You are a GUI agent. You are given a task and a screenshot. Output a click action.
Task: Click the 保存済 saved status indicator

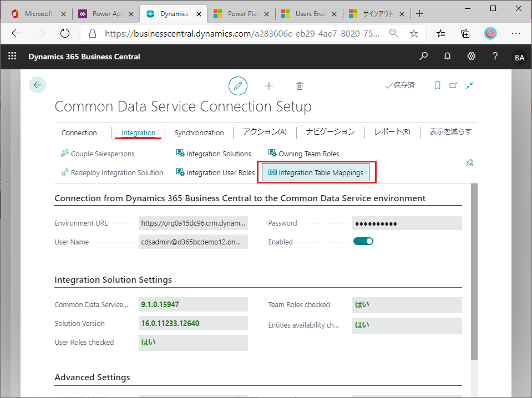(400, 85)
